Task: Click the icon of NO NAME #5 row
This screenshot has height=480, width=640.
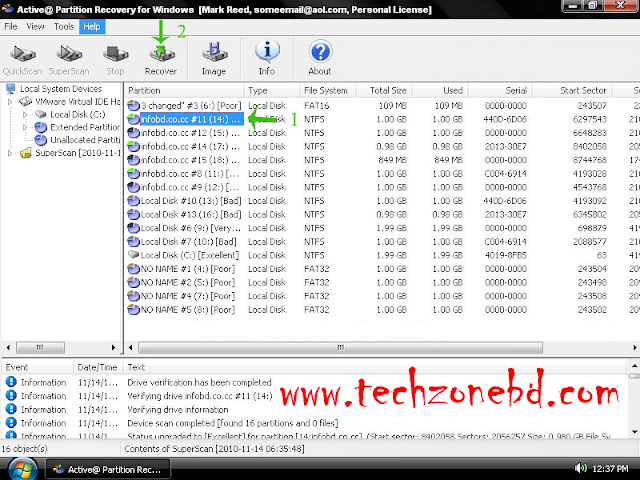Action: (133, 309)
